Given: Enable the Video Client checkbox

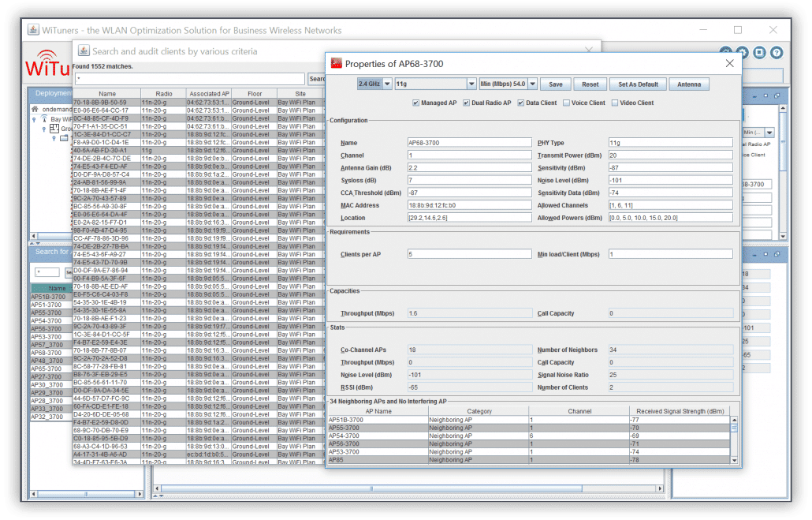Looking at the screenshot, I should (615, 103).
